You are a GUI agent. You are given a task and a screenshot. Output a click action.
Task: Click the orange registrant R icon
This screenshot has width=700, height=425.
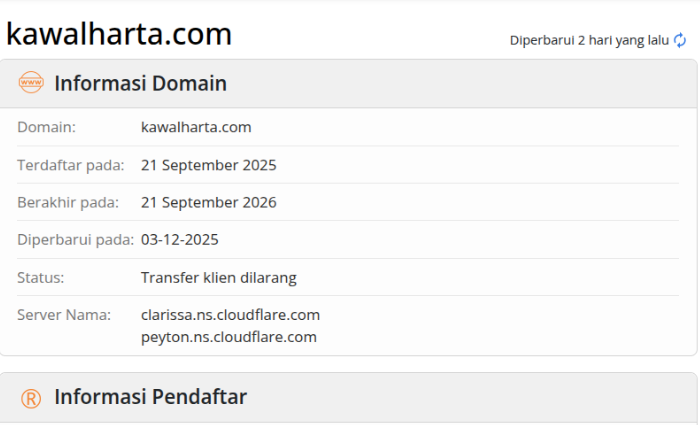(31, 398)
